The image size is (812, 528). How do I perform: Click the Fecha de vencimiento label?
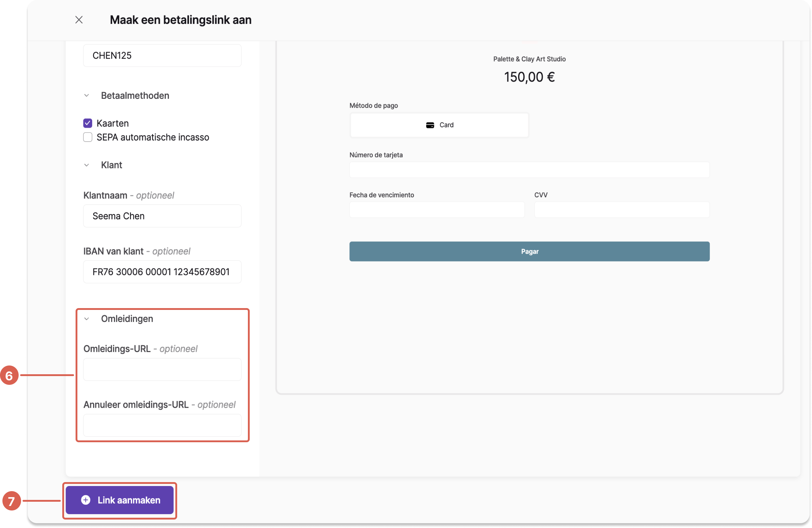tap(382, 195)
